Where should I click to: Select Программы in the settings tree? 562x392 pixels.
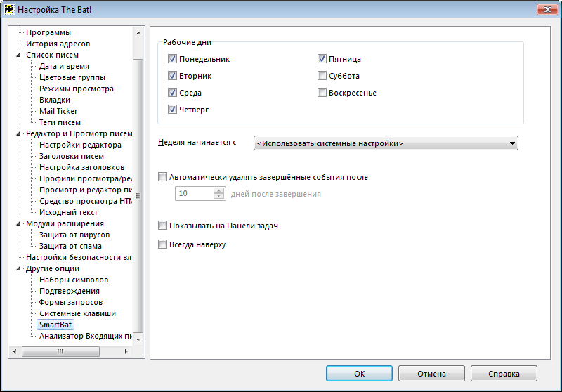[x=48, y=32]
